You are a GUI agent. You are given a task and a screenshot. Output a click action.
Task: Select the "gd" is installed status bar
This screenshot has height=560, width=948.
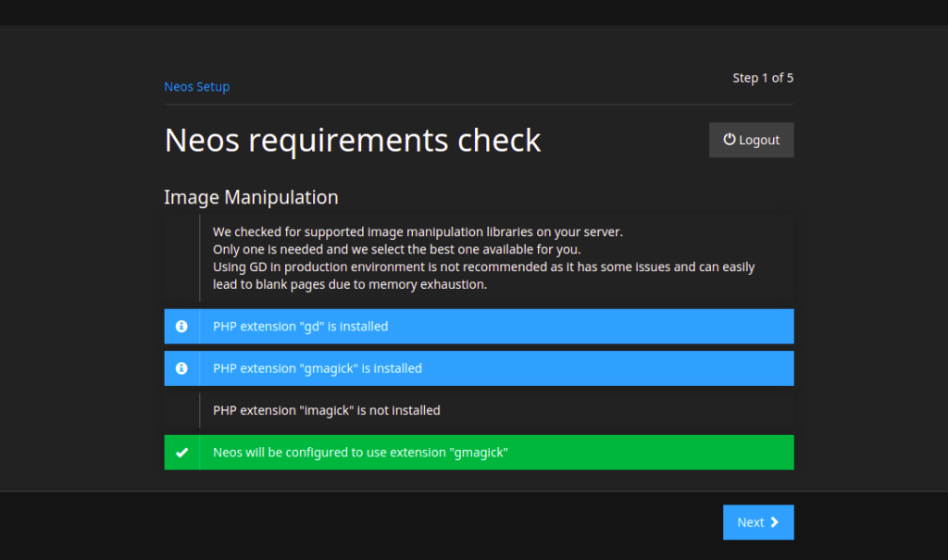coord(479,326)
